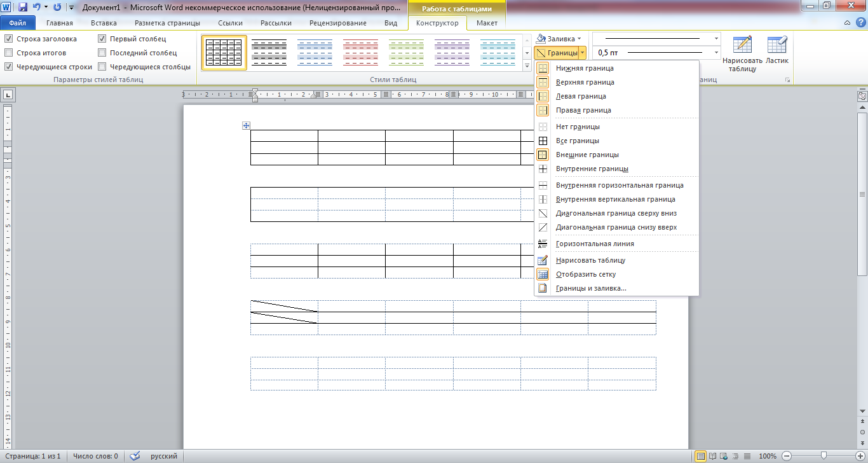Viewport: 868px width, 463px height.
Task: Click Страница: 1 из 1 in status bar
Action: point(32,456)
